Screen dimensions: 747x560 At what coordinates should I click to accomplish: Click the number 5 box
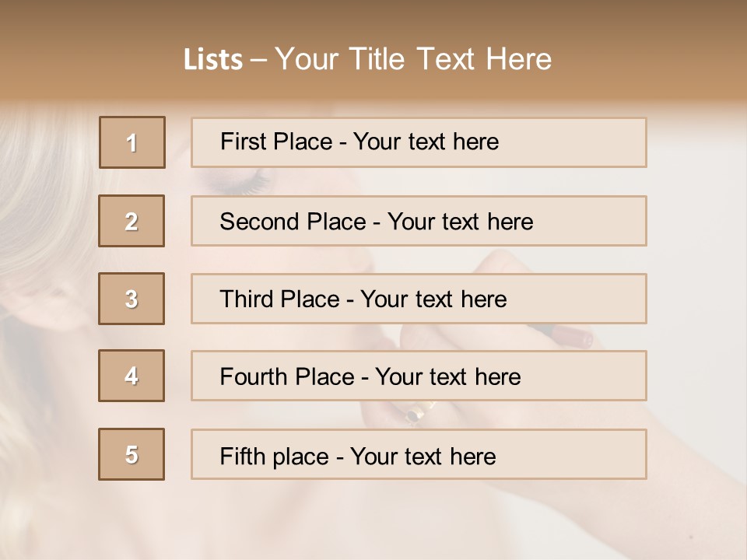[132, 454]
